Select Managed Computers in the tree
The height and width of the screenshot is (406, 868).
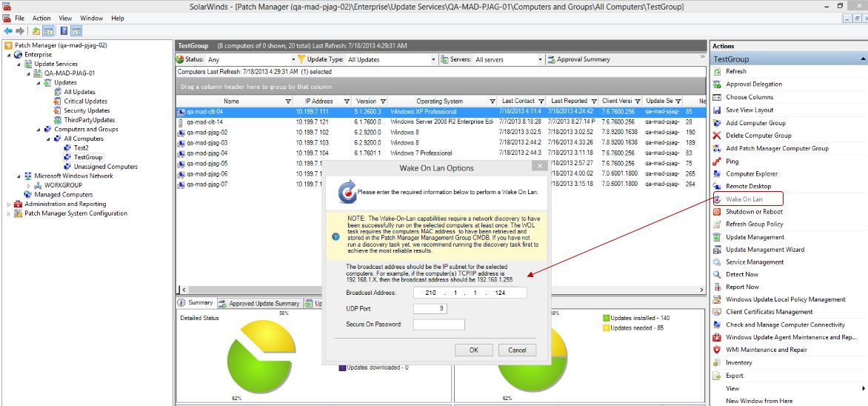point(64,195)
